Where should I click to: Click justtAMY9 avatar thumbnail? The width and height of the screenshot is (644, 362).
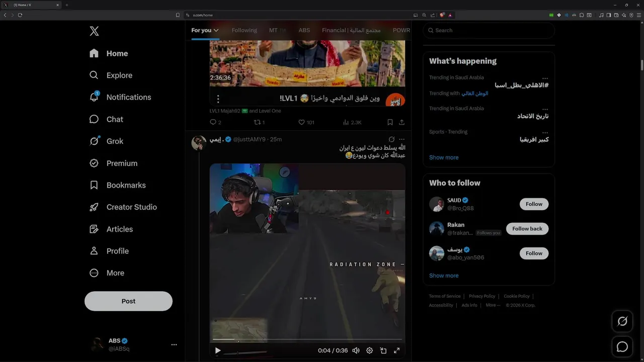point(199,143)
